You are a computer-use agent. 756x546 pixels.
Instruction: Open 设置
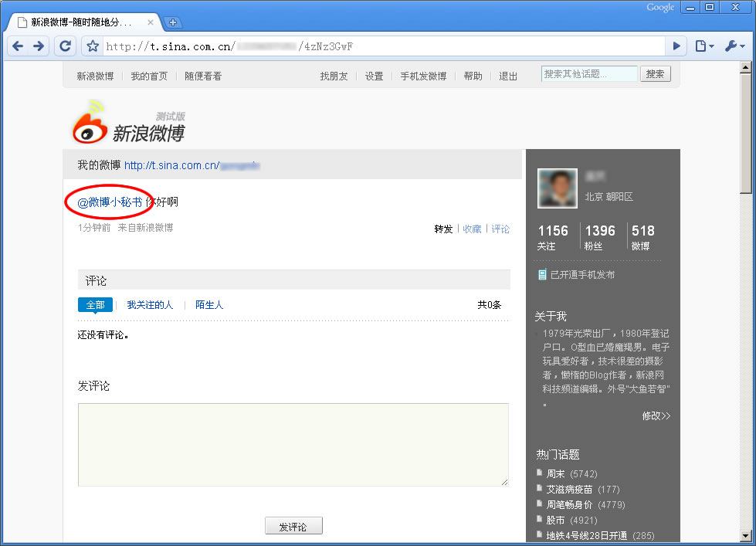click(374, 76)
